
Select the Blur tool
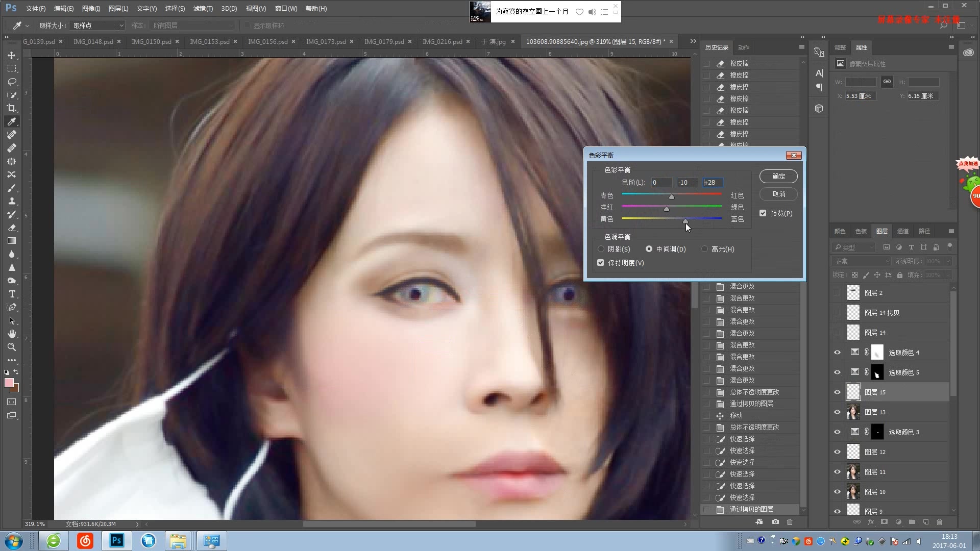click(x=12, y=254)
